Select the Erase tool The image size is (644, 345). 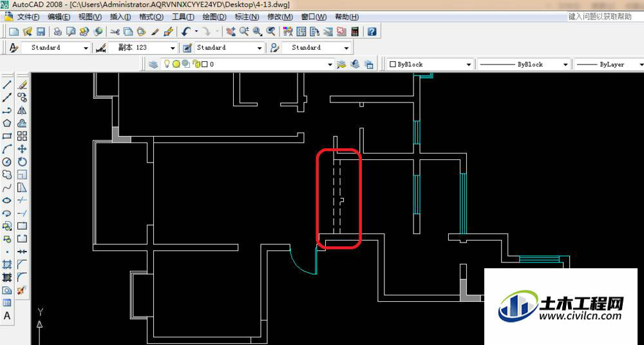22,85
